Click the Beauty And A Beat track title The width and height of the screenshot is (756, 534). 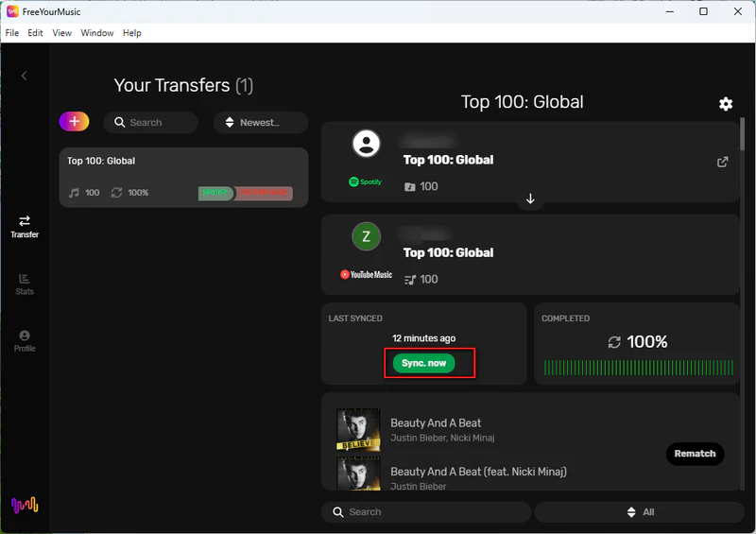[436, 423]
